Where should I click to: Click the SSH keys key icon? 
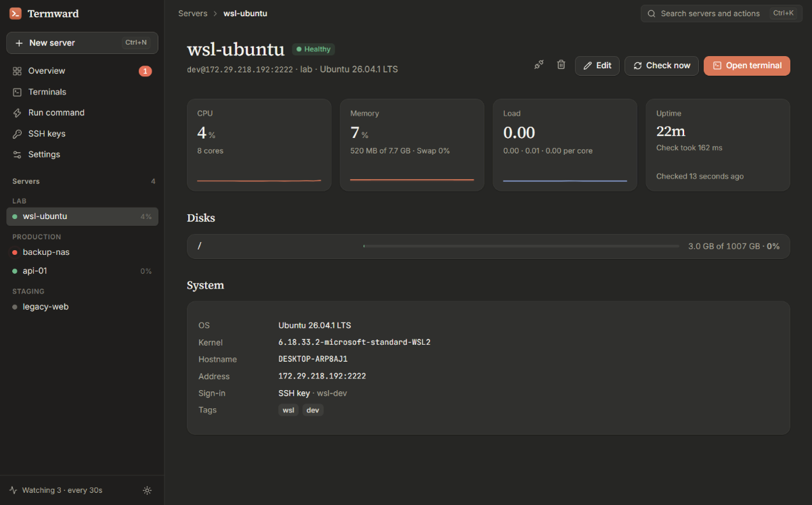click(x=18, y=134)
